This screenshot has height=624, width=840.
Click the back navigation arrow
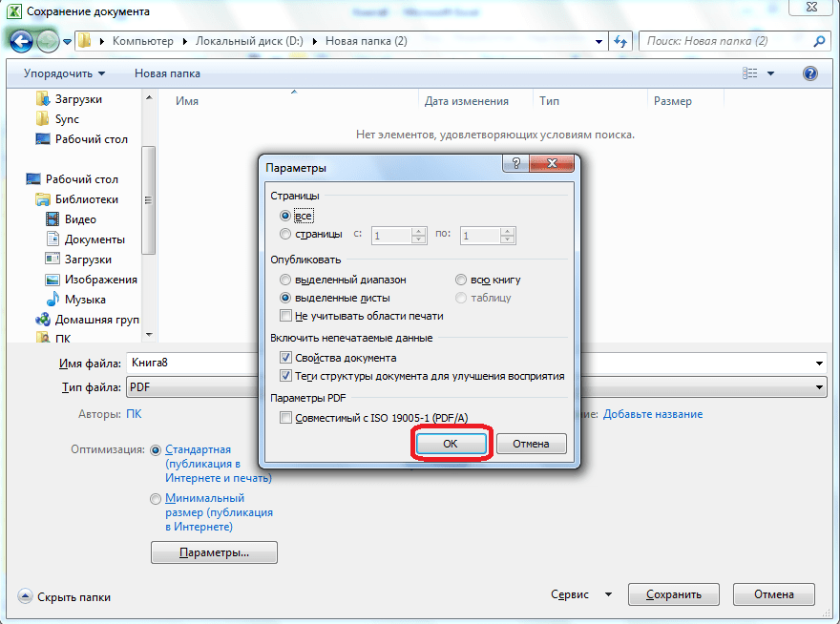point(21,41)
